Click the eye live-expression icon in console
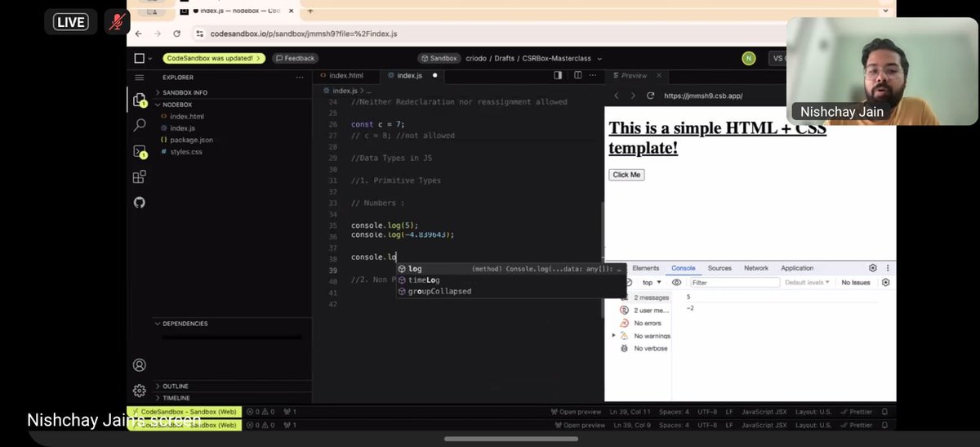980x447 pixels. [676, 283]
